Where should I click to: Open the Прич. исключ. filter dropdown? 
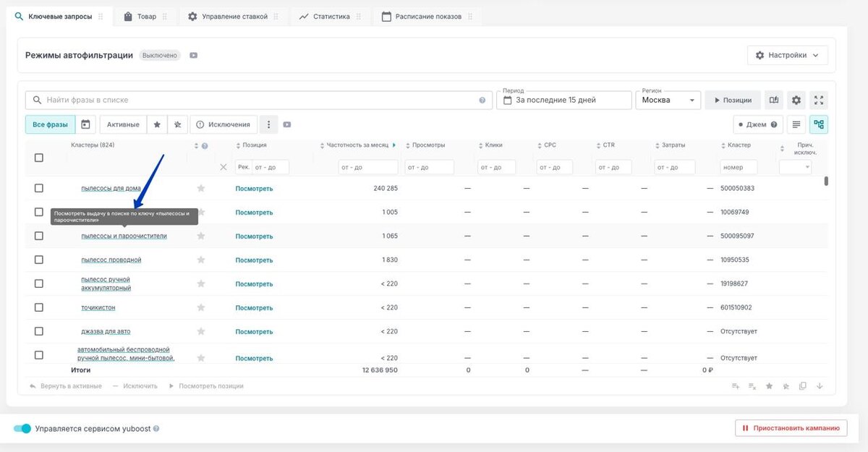click(795, 167)
